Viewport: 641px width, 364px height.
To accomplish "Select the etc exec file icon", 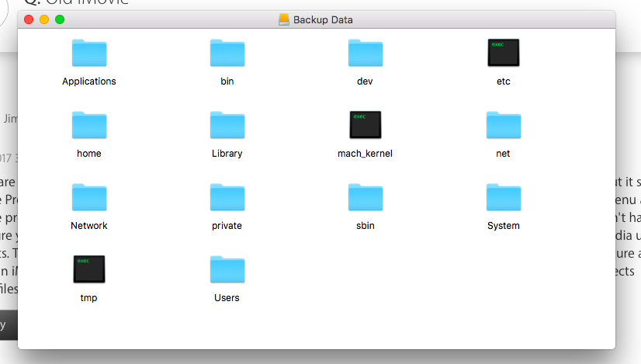I will [503, 53].
